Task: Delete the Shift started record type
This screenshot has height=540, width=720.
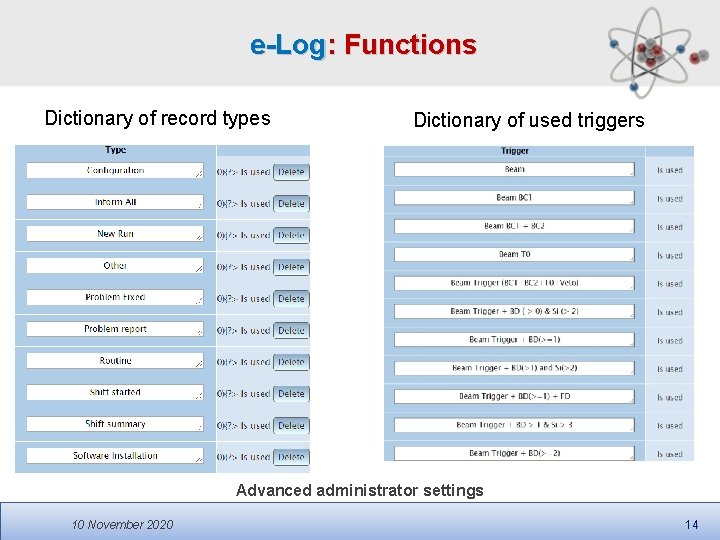Action: 291,394
